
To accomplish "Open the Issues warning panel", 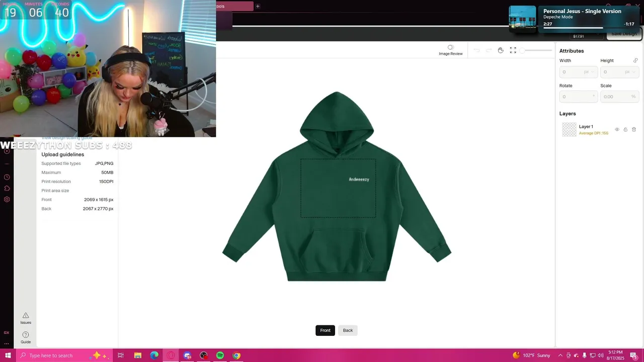I will [26, 318].
